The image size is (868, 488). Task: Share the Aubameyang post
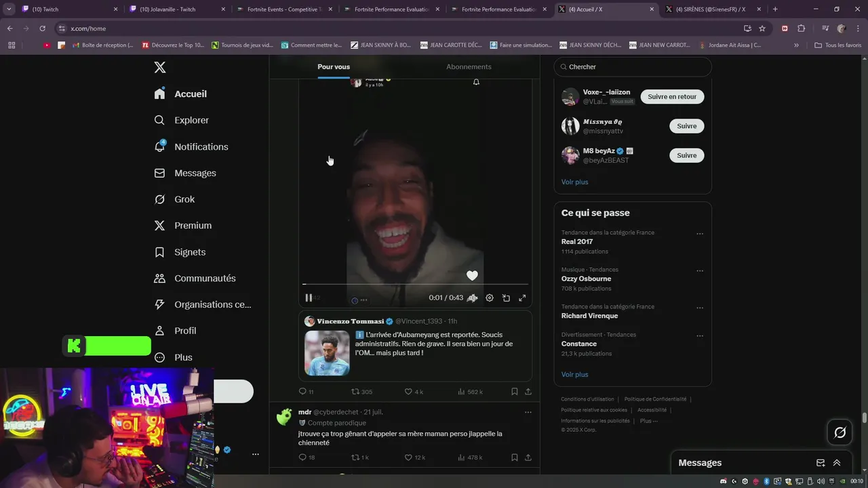(528, 392)
